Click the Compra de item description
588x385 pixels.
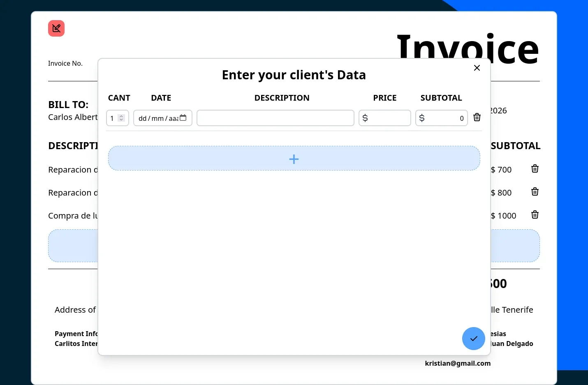pos(73,216)
